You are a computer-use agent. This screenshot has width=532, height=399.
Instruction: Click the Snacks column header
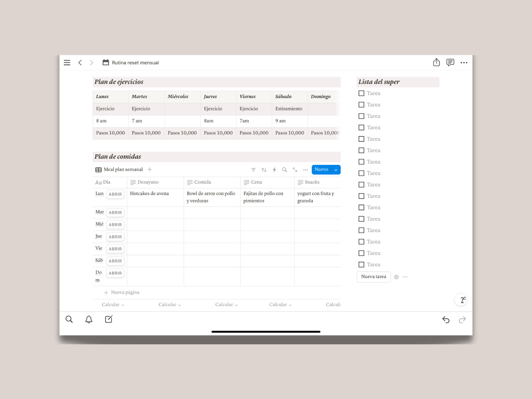point(318,182)
